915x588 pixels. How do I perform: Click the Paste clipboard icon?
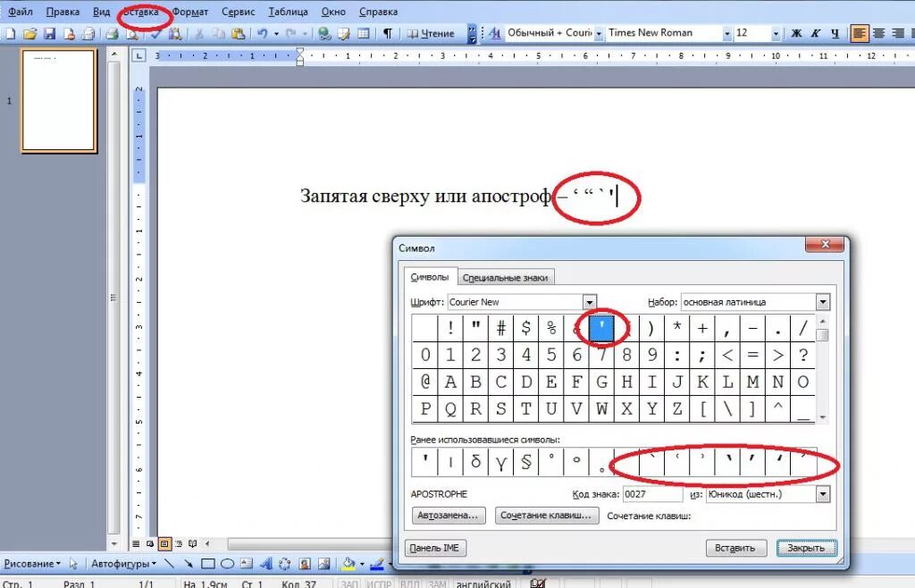(238, 34)
